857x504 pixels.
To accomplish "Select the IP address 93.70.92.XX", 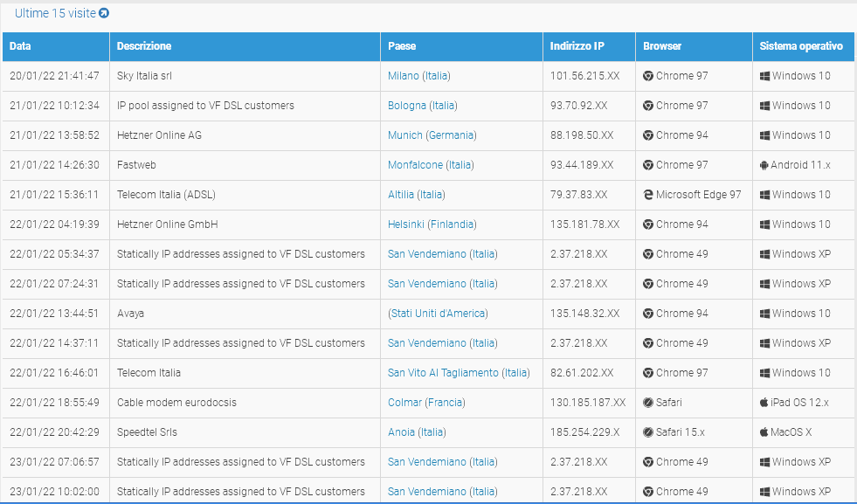I will tap(579, 106).
